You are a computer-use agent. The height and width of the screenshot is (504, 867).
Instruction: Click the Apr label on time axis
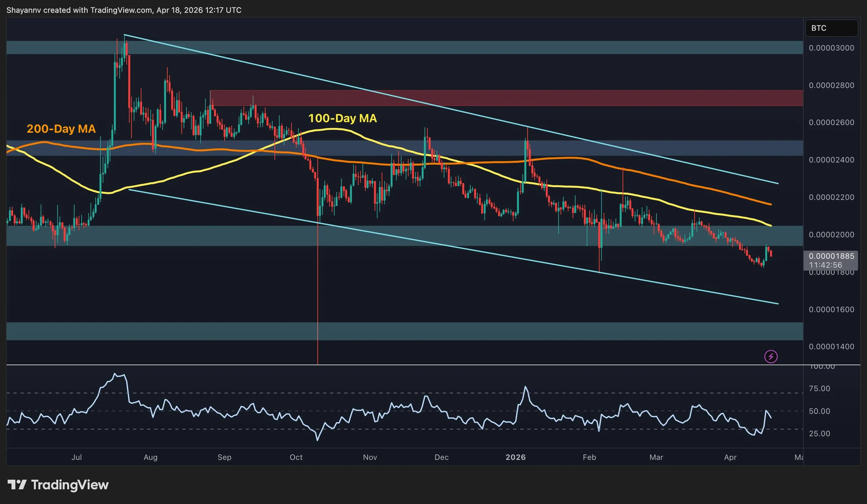point(730,457)
